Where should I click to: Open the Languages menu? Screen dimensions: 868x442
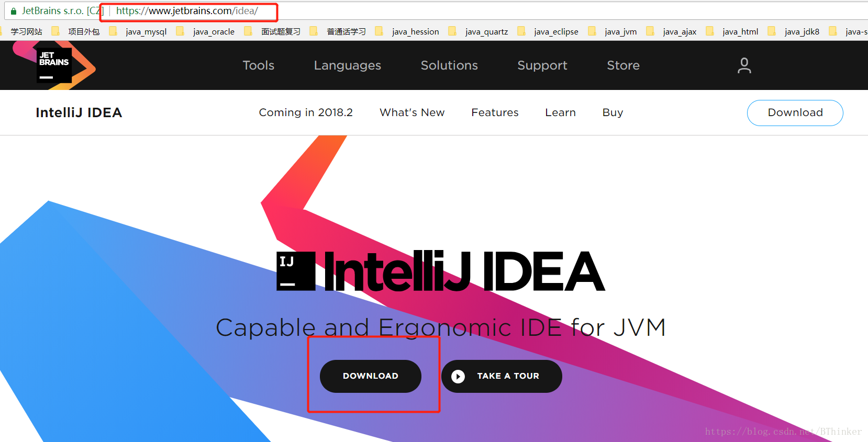[348, 65]
